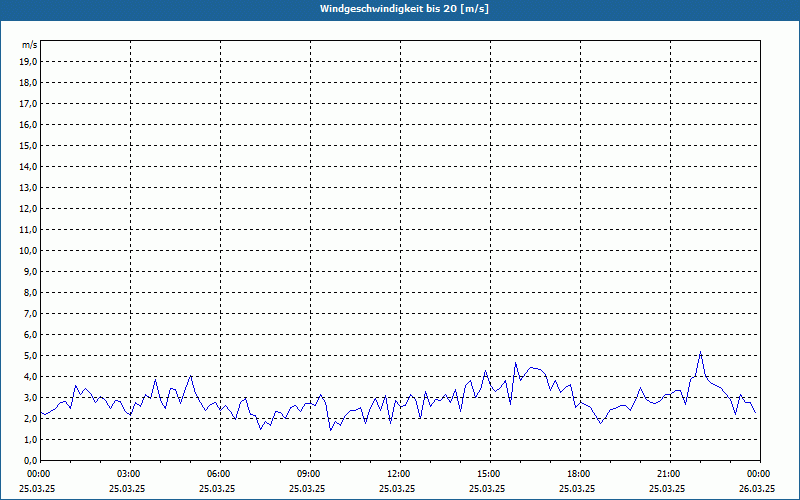Click the 17,0 y-axis tick label
Image resolution: width=800 pixels, height=500 pixels.
coord(28,103)
